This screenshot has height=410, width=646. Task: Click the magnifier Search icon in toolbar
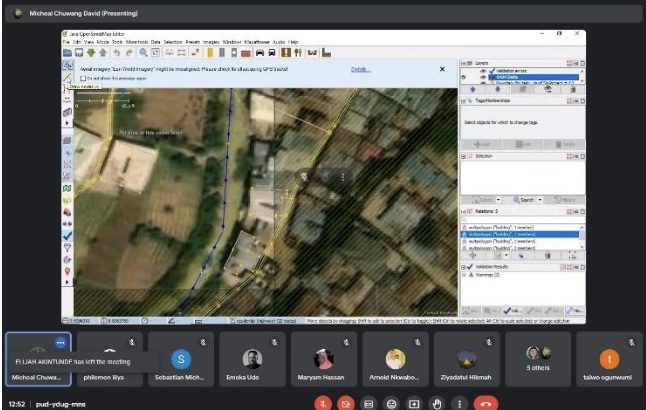143,53
